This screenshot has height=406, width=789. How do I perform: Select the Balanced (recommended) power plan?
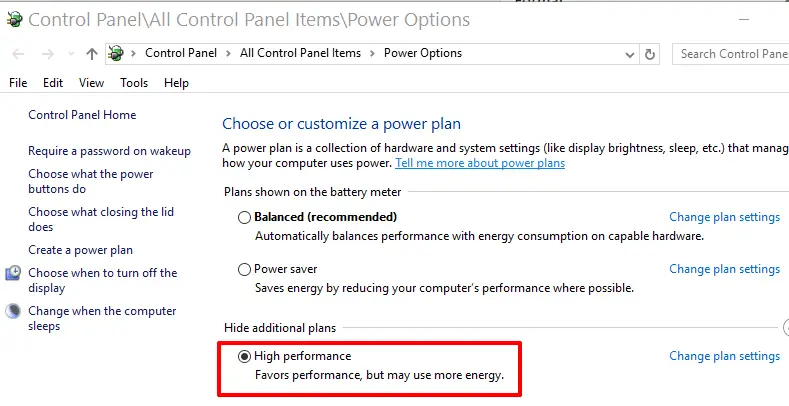coord(244,217)
